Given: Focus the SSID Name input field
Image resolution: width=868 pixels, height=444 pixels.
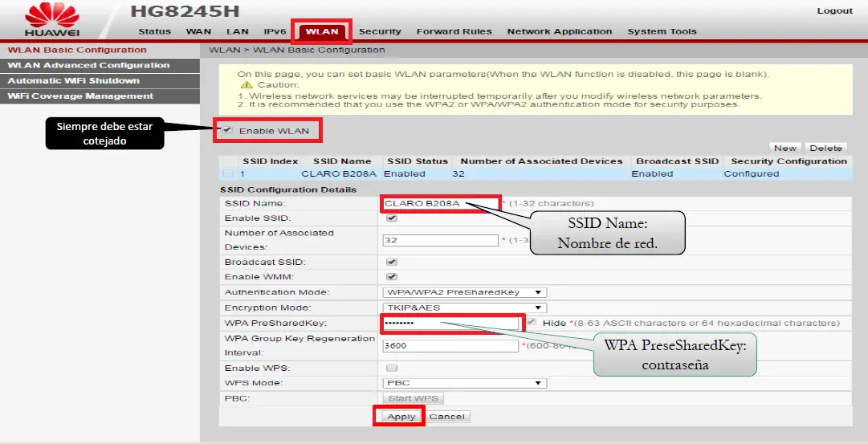Looking at the screenshot, I should coord(440,203).
